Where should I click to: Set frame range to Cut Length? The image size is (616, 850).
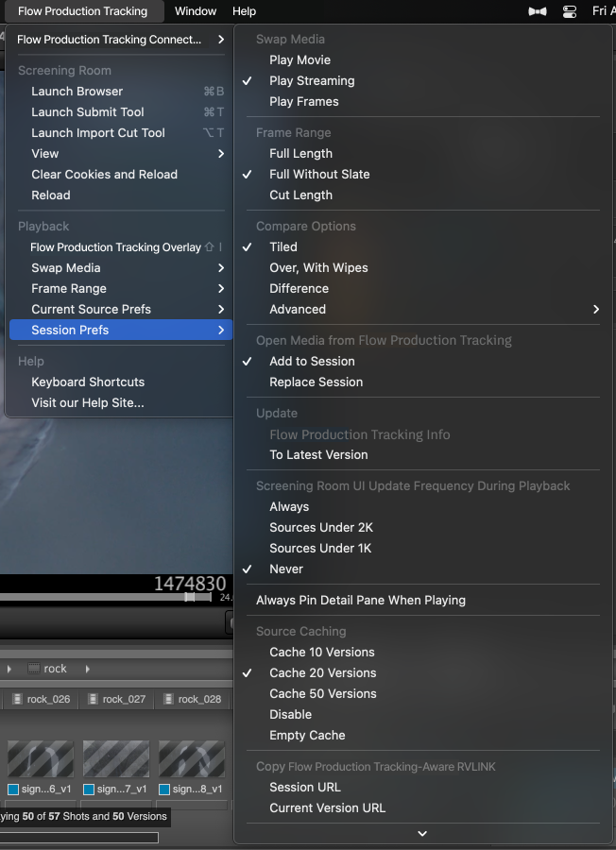[x=423, y=195]
